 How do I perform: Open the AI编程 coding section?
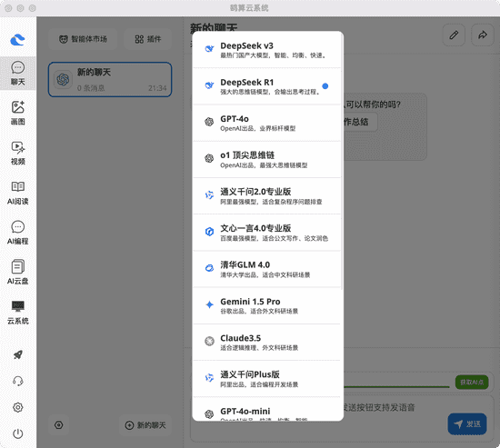(x=18, y=233)
